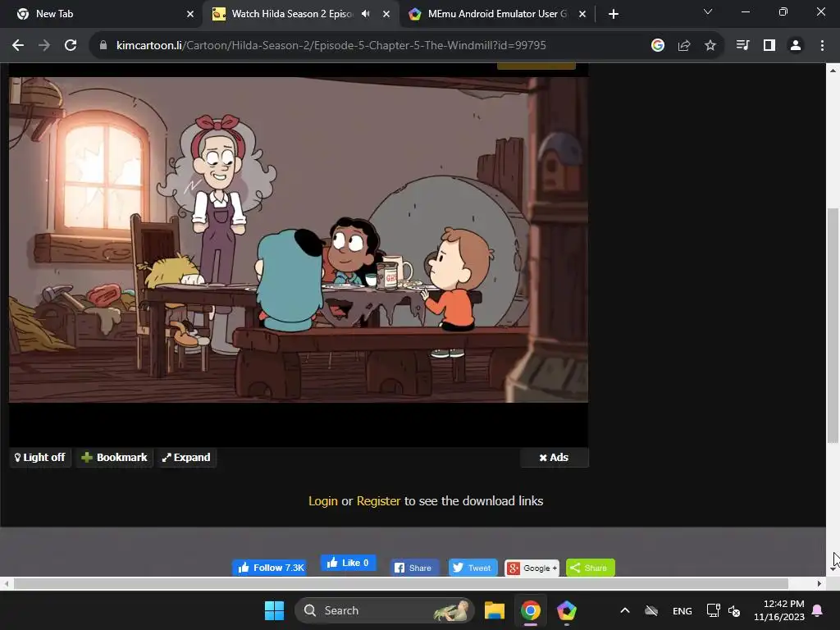The width and height of the screenshot is (840, 630).
Task: Switch to the New Tab tab
Action: pyautogui.click(x=102, y=14)
